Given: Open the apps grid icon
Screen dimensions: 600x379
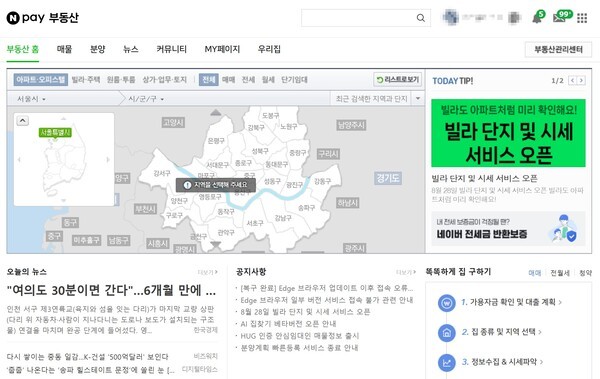Looking at the screenshot, I should [582, 18].
